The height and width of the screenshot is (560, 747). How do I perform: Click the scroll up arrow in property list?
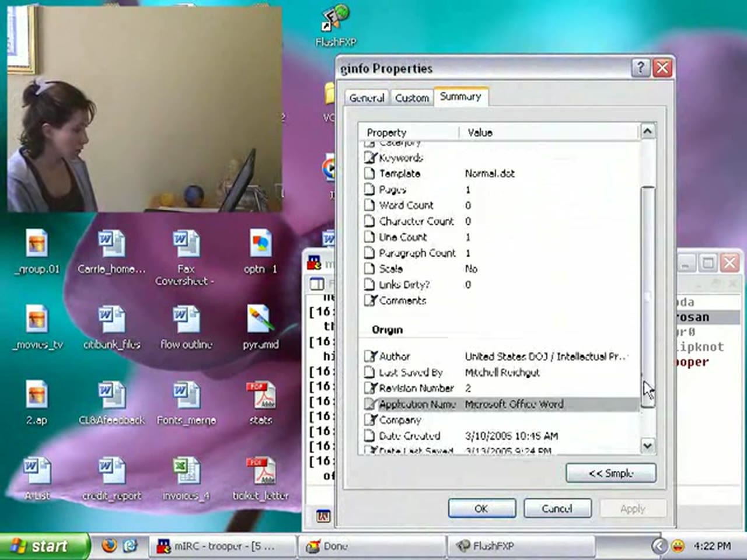click(647, 131)
